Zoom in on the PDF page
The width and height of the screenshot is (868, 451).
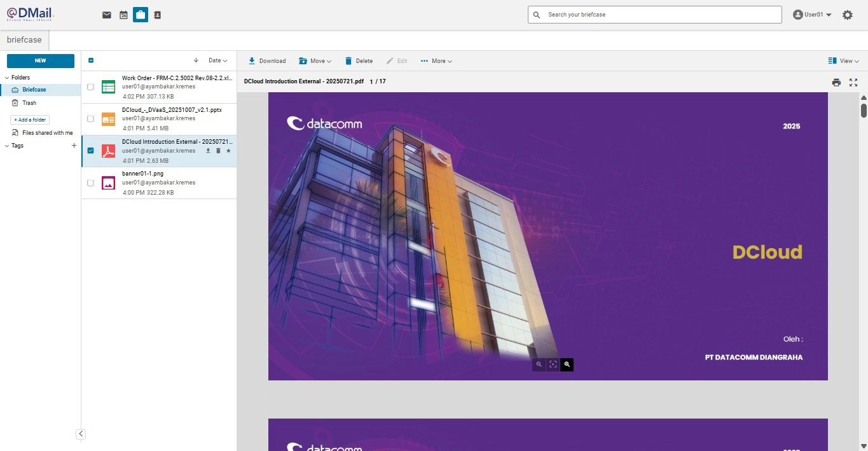point(567,364)
